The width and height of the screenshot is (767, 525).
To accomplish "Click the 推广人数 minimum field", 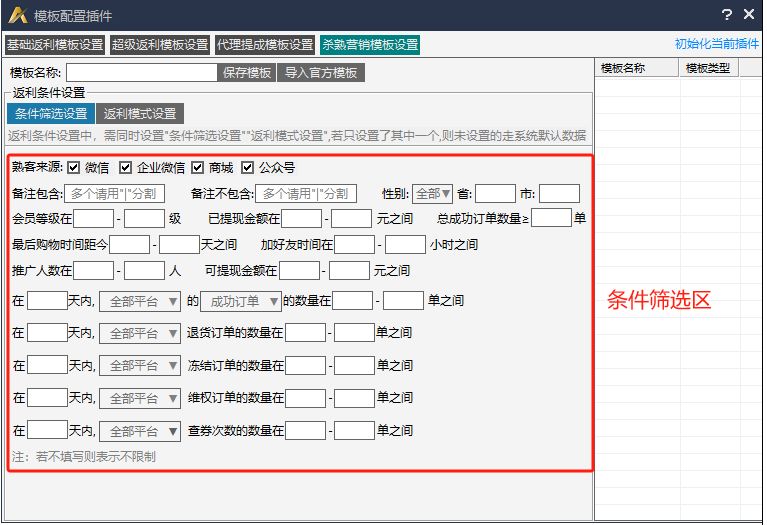I will (93, 270).
